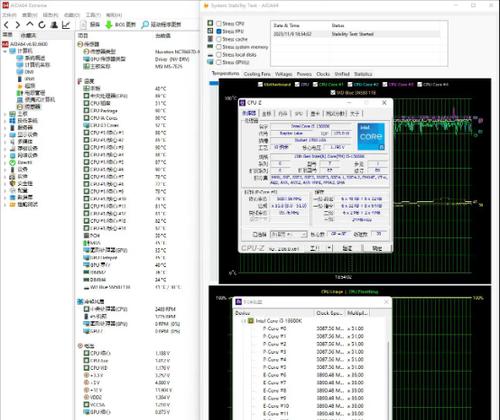Click the Clock Speed column header

pyautogui.click(x=329, y=313)
